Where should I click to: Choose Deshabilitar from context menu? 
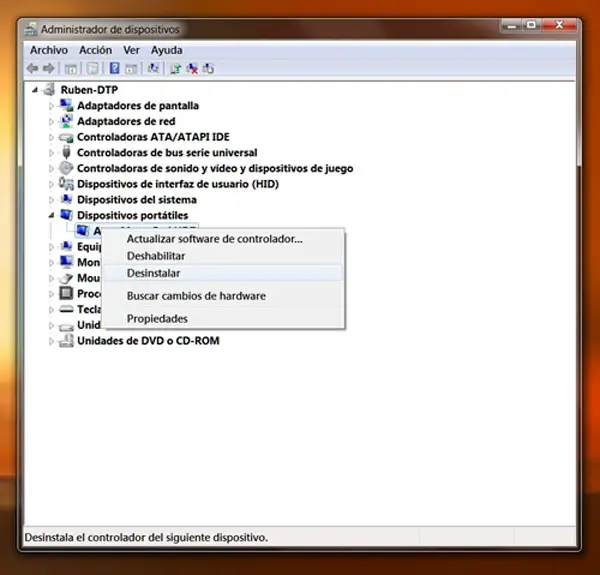coord(223,256)
